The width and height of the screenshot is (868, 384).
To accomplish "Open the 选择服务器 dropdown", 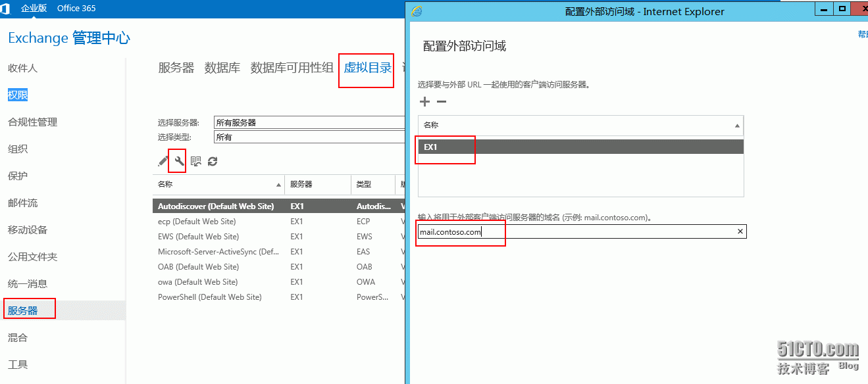I will 309,122.
